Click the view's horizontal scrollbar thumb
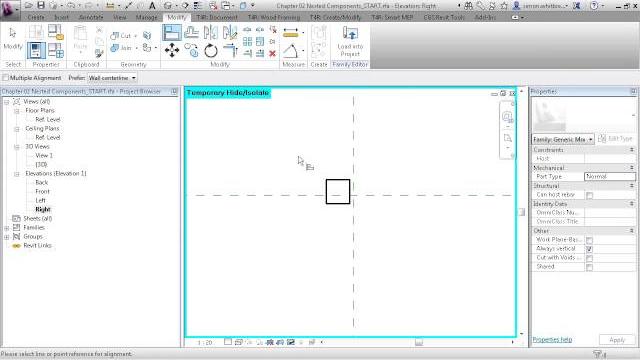The width and height of the screenshot is (640, 360). pos(418,342)
